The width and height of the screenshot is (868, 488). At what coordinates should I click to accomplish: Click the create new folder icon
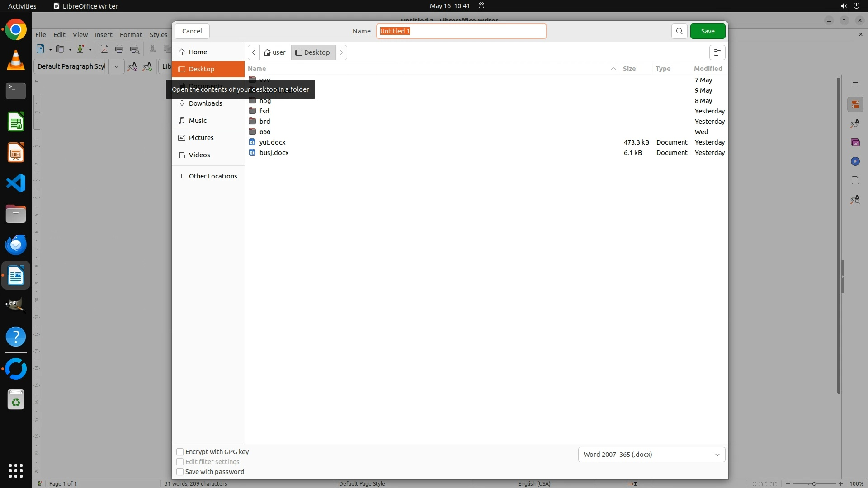pos(717,52)
